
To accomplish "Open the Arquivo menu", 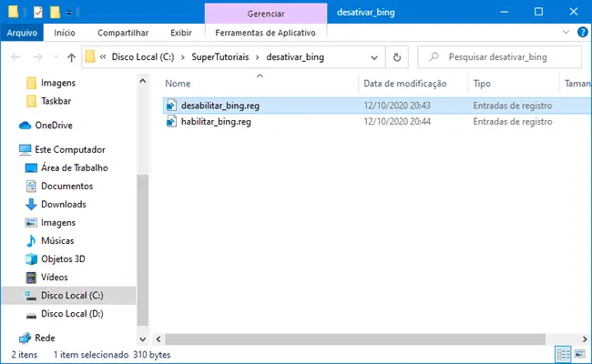I will 21,33.
